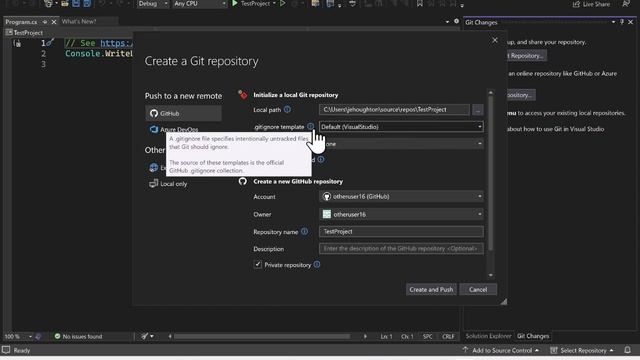This screenshot has height=360, width=640.
Task: Open notifications bell in status bar
Action: coord(627,350)
